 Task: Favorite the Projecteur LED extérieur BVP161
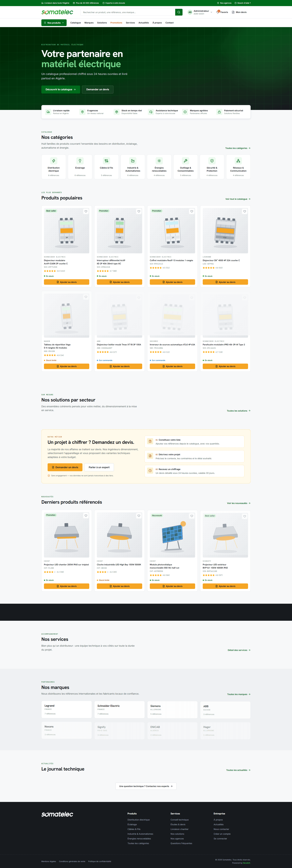(245, 516)
